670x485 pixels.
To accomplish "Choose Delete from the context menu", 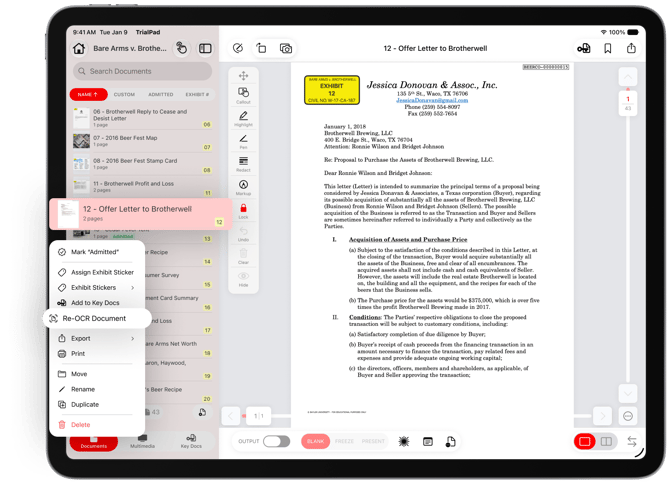I will click(x=97, y=425).
